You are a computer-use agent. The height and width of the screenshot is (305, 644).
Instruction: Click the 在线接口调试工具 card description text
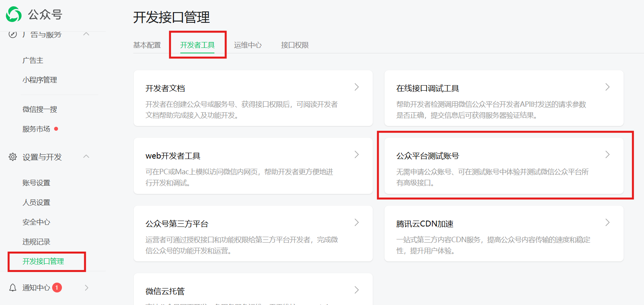(491, 110)
